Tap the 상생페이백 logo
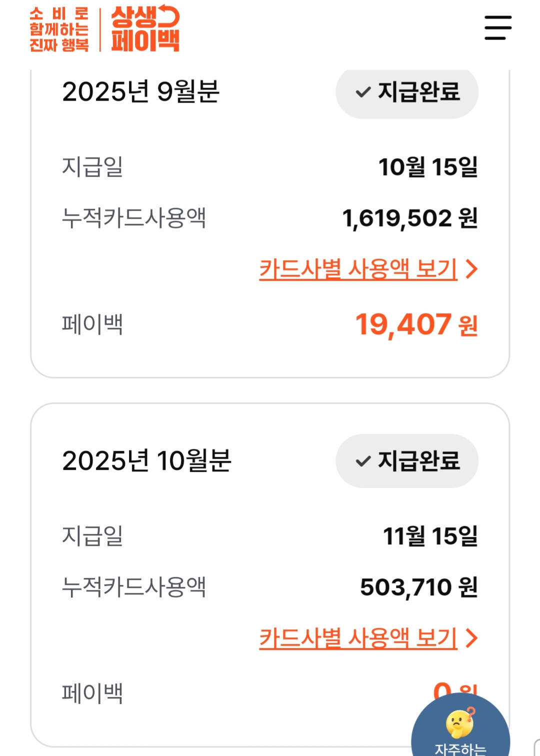The image size is (540, 756). pyautogui.click(x=145, y=29)
